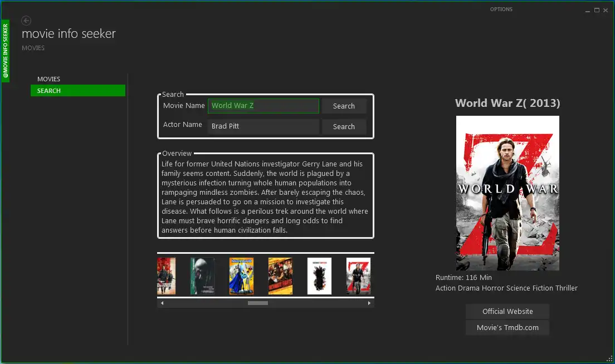Image resolution: width=615 pixels, height=364 pixels.
Task: Close the movie info seeker window
Action: [x=606, y=11]
